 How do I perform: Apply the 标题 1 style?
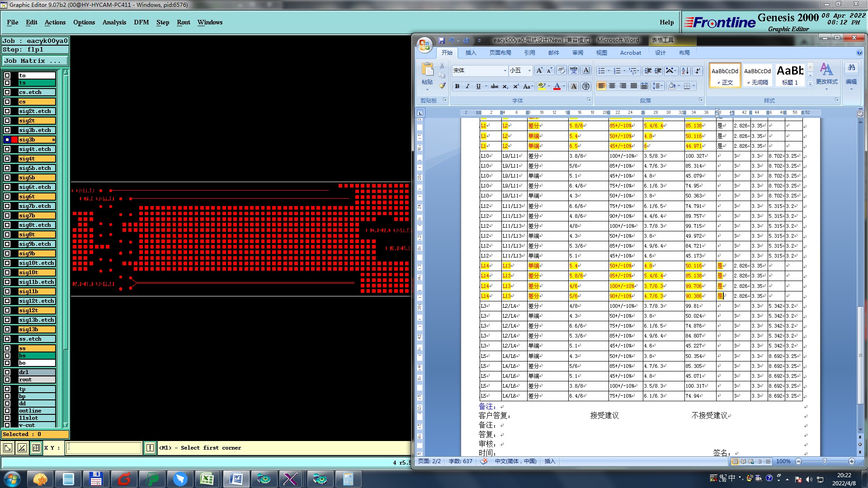click(x=790, y=75)
